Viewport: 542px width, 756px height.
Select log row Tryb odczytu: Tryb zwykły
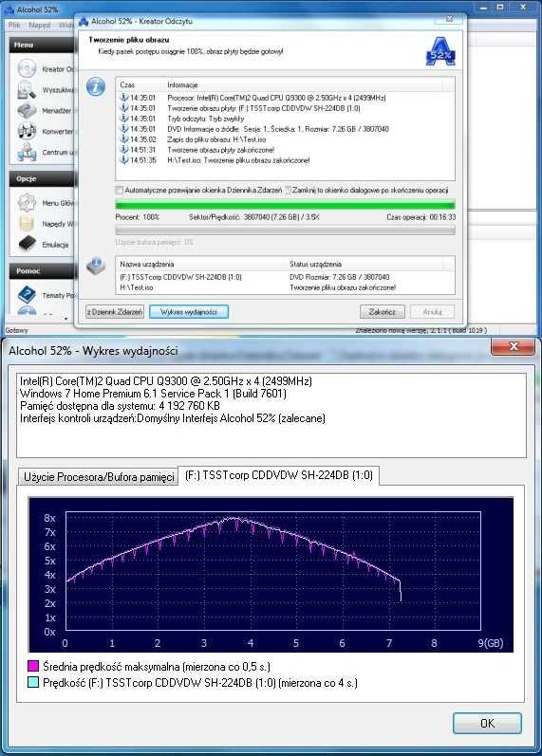click(285, 119)
